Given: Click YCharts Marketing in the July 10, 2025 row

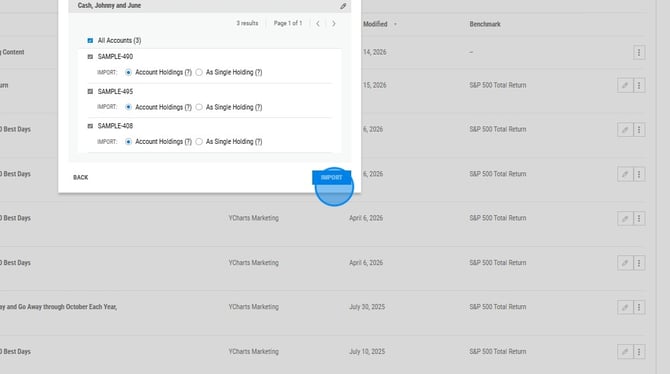Looking at the screenshot, I should tap(253, 351).
